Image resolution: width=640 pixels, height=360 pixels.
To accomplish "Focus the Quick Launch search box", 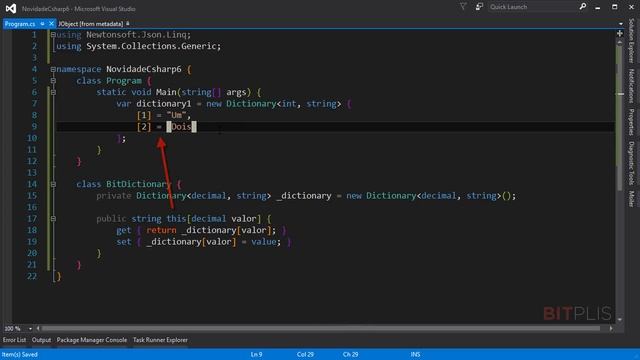I will point(533,7).
